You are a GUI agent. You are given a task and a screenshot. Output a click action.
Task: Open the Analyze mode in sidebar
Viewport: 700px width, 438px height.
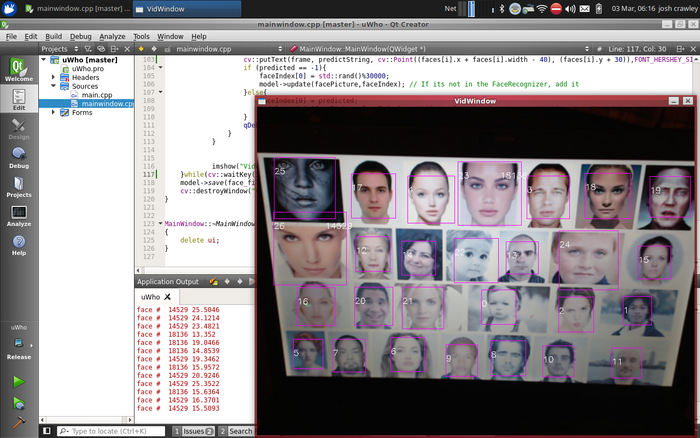pos(19,215)
